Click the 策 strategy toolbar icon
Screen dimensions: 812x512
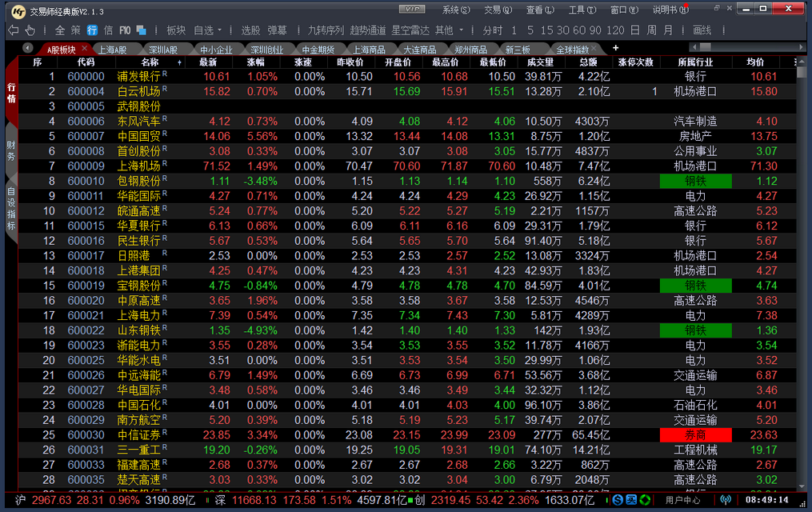pyautogui.click(x=76, y=30)
